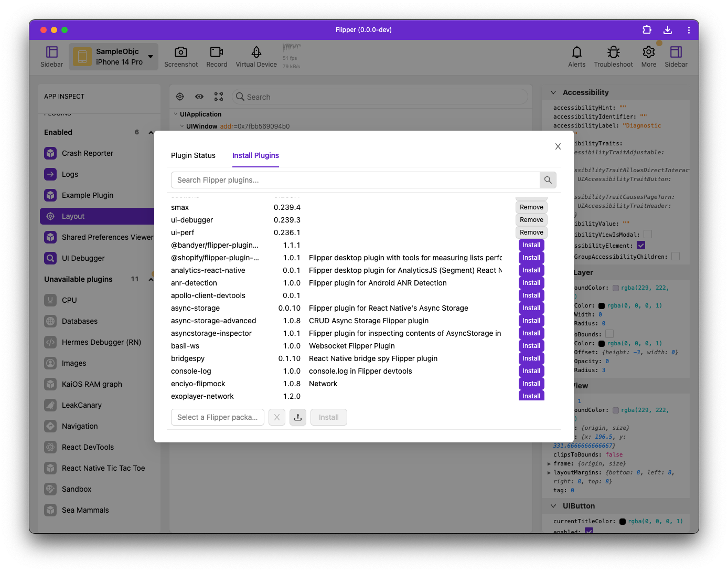Open Virtual Device rocket icon
Screen dimensions: 728x572
click(x=256, y=56)
